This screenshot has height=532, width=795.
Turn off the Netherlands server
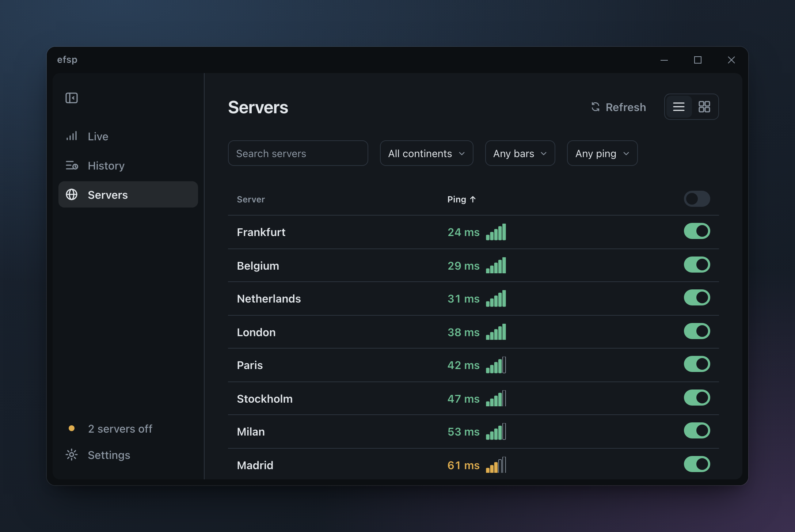tap(697, 297)
